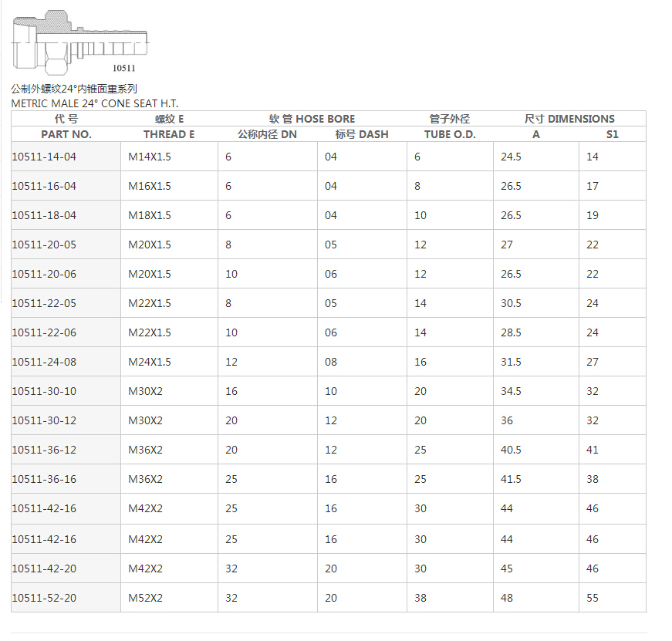Click part number 10511-24-08
672x641 pixels.
point(44,362)
